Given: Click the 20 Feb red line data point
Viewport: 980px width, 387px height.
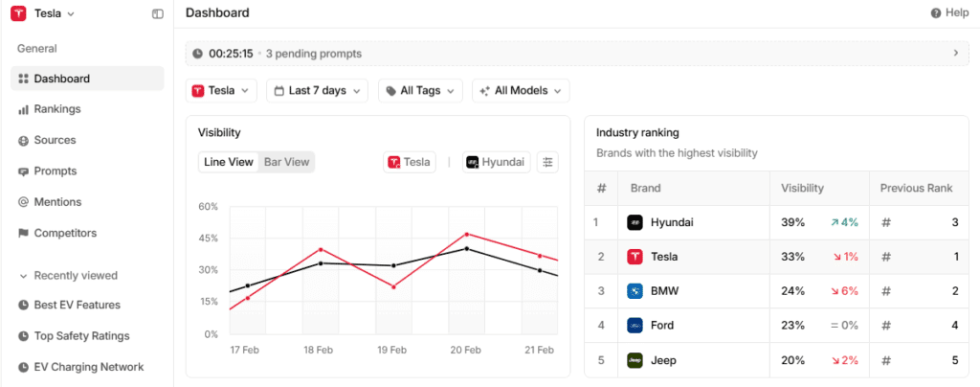Looking at the screenshot, I should (466, 234).
